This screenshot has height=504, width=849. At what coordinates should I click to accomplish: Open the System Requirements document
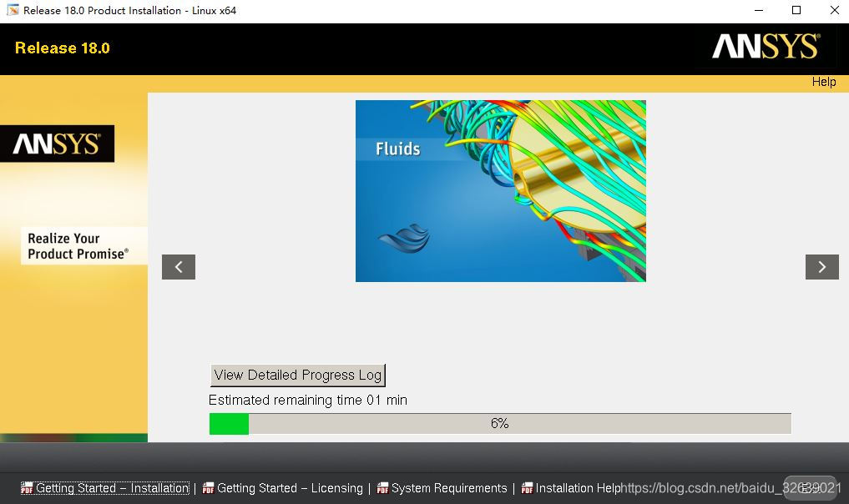(449, 488)
